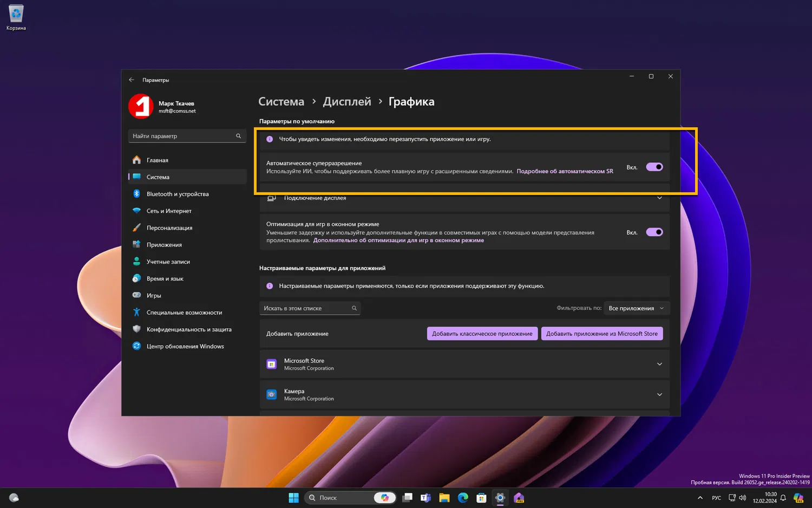812x508 pixels.
Task: Select Система in the sidebar
Action: [187, 177]
